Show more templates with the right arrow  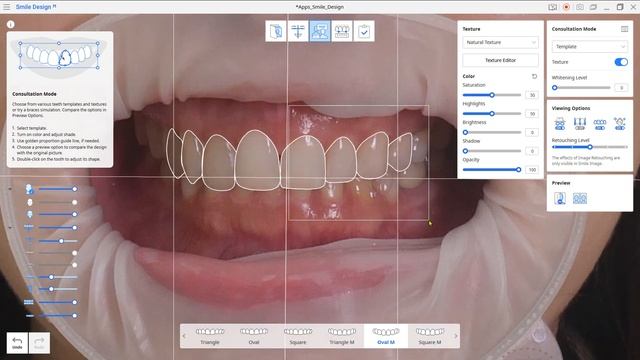click(x=456, y=336)
